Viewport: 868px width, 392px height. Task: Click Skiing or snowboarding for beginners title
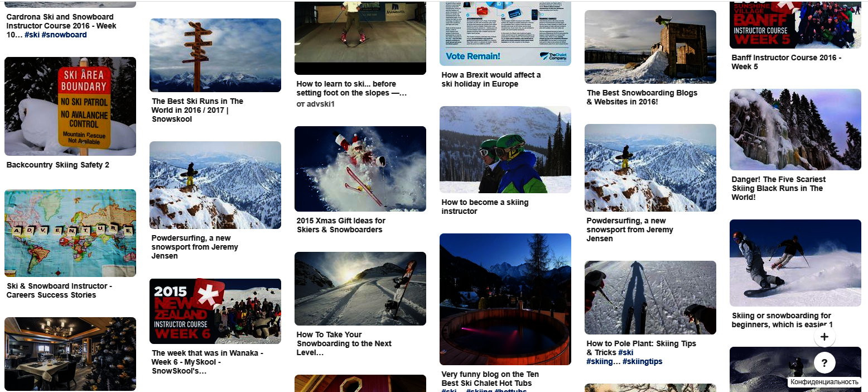point(782,320)
